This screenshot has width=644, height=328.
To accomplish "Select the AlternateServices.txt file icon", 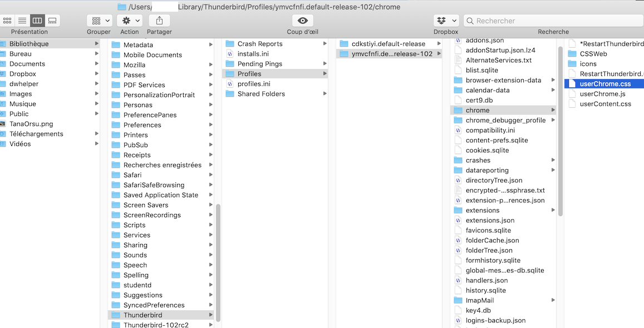I will coord(458,60).
